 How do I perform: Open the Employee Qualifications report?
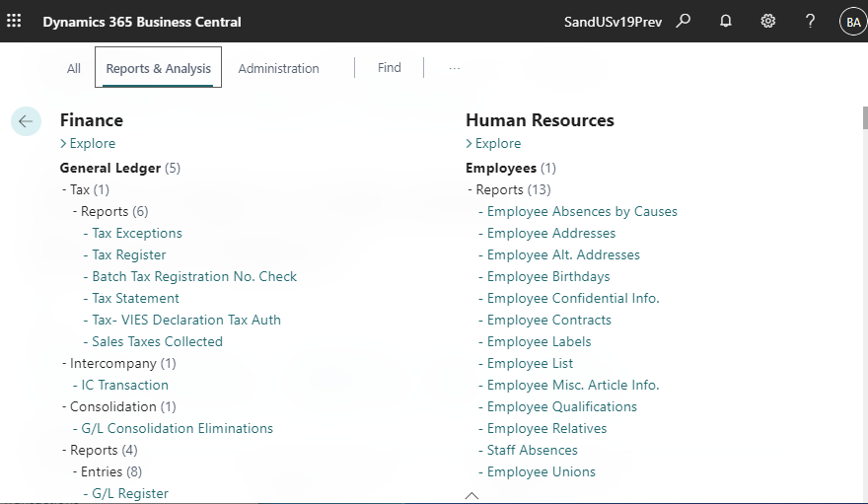[x=562, y=406]
